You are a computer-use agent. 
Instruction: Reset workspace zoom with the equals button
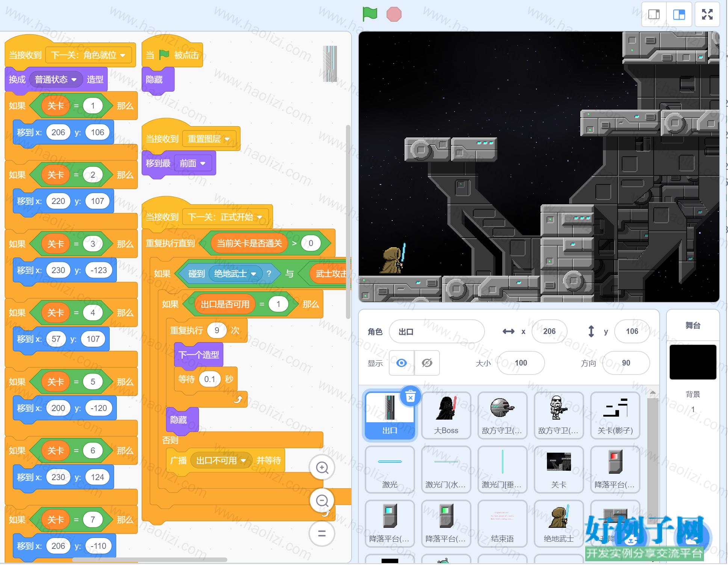(322, 533)
